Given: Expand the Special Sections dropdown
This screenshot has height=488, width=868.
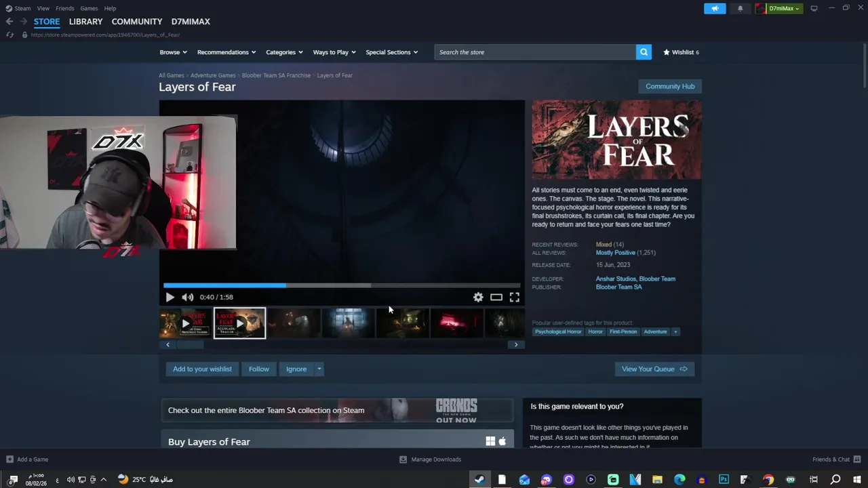Looking at the screenshot, I should [x=392, y=52].
